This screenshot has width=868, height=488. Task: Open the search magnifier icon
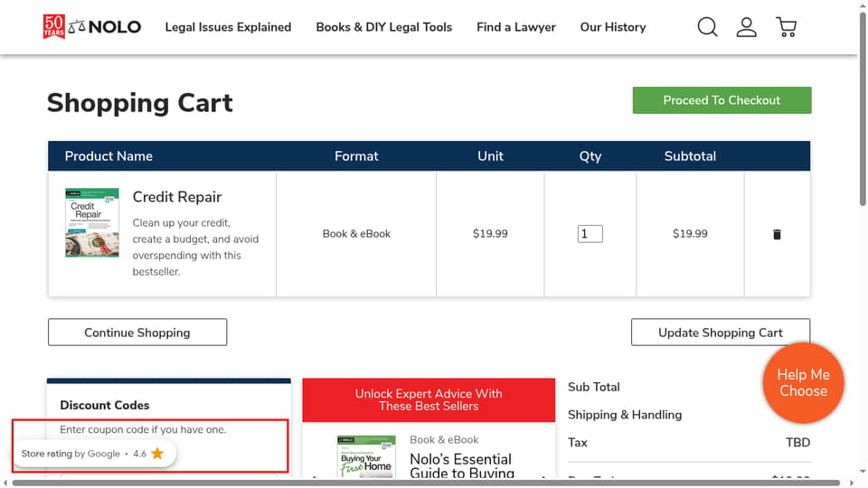[707, 26]
